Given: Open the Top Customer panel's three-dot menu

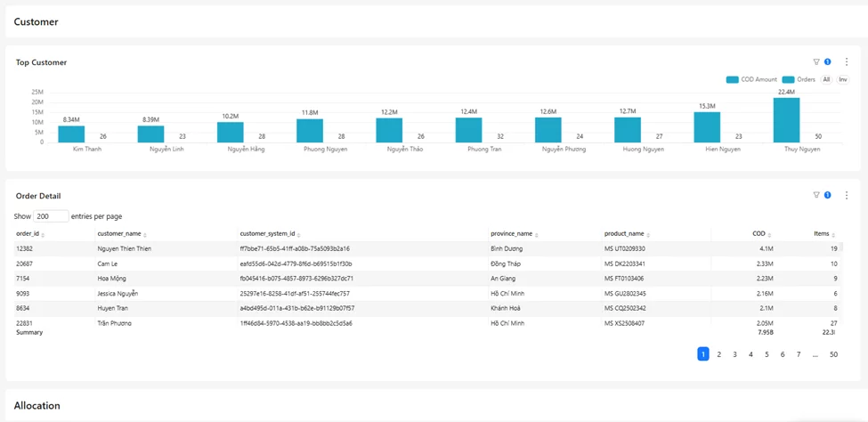Looking at the screenshot, I should point(847,62).
